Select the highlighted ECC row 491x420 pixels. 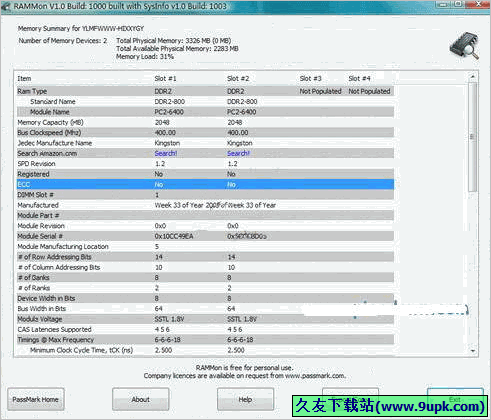click(205, 184)
